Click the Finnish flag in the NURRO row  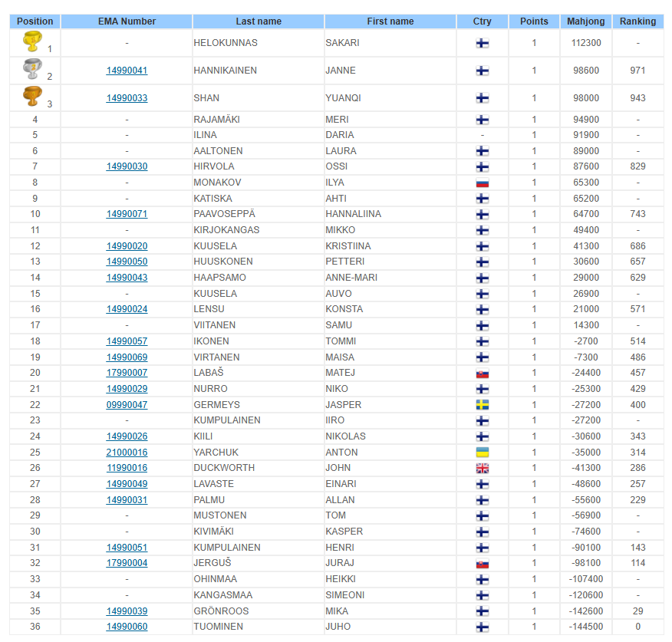tap(483, 389)
